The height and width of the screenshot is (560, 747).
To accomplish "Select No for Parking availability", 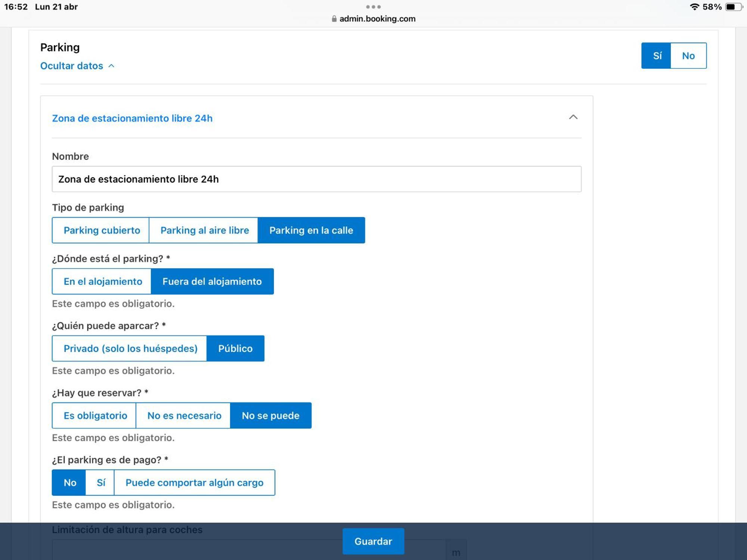I will coord(688,56).
